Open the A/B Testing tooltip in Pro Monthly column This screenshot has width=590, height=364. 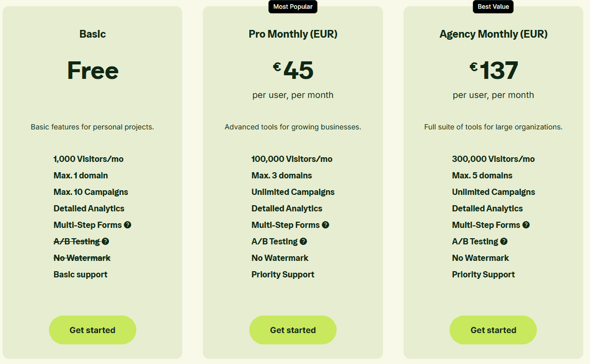(303, 241)
